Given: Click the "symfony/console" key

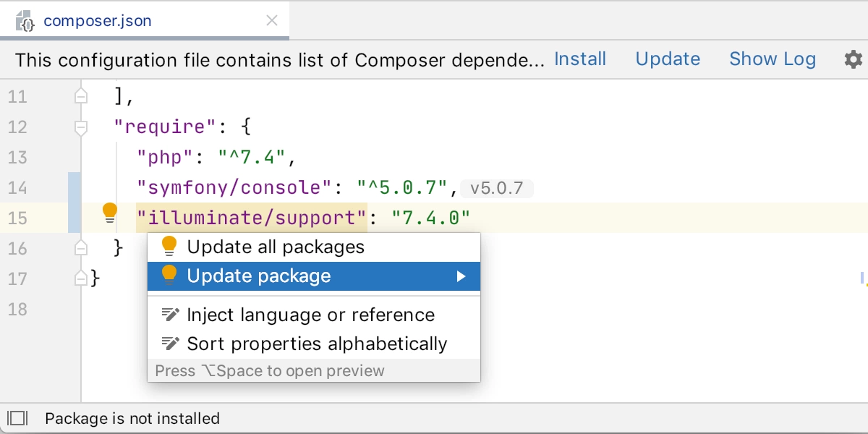Looking at the screenshot, I should (234, 188).
